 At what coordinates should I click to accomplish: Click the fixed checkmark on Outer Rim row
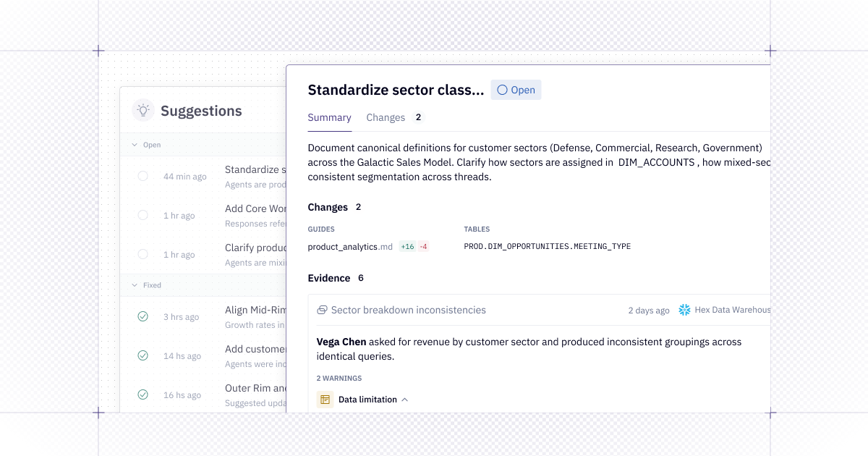142,394
